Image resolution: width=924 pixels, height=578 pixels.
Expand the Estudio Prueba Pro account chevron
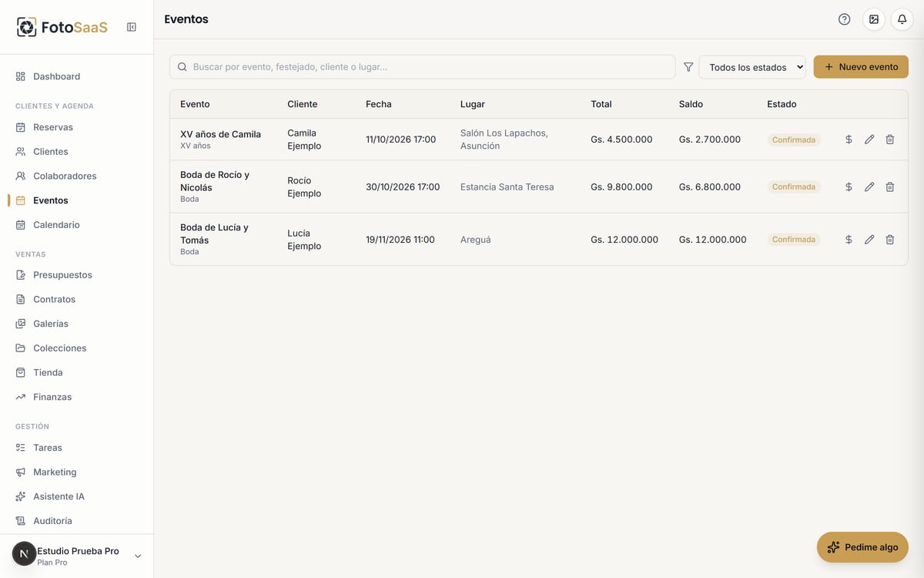pyautogui.click(x=138, y=556)
